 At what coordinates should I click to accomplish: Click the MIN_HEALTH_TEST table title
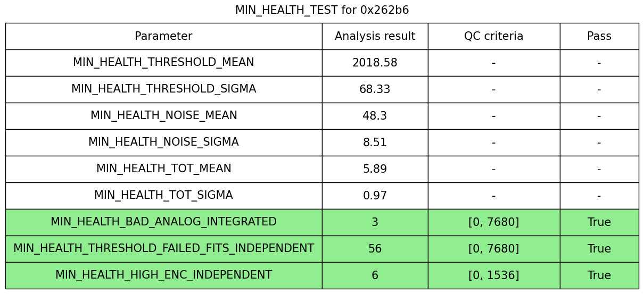click(322, 10)
